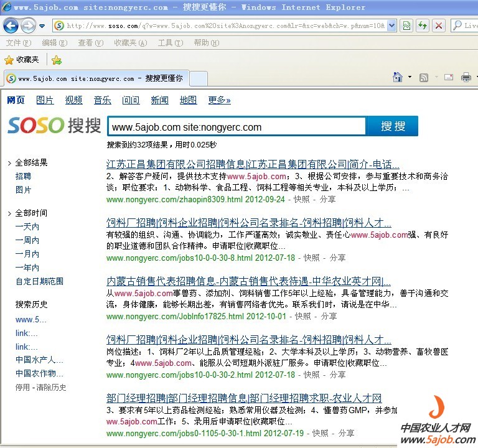Click the Stop loading icon
This screenshot has width=478, height=448.
439,26
